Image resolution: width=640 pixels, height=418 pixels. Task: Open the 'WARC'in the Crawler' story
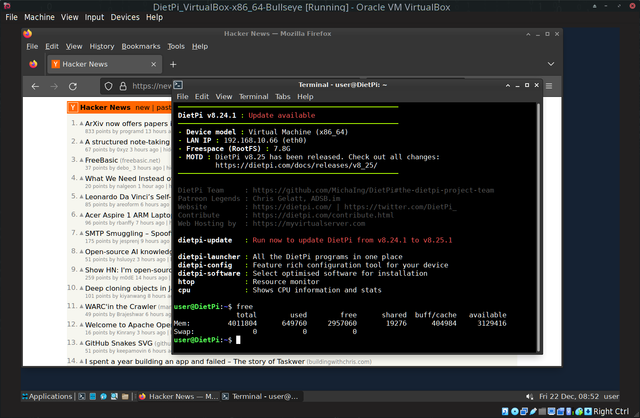pyautogui.click(x=120, y=306)
